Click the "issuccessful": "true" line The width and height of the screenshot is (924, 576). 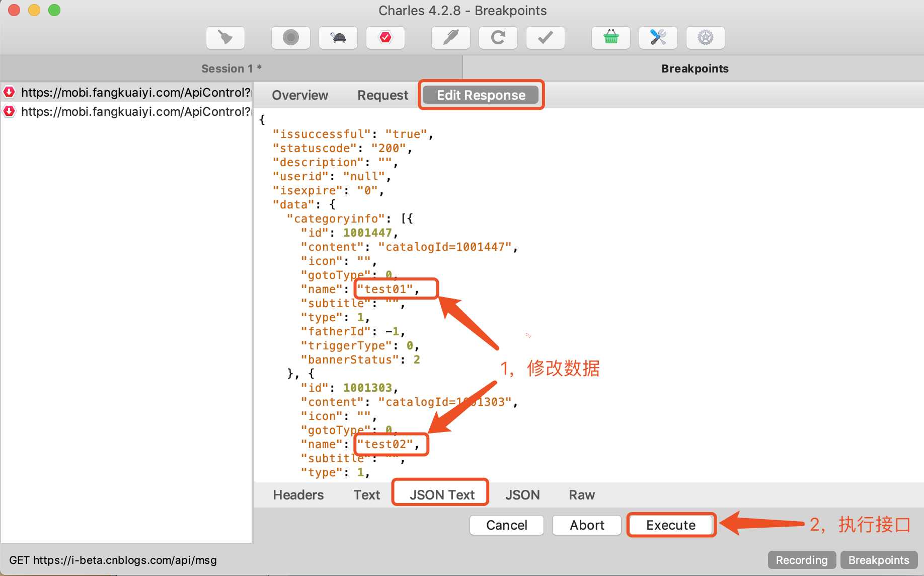pos(353,134)
